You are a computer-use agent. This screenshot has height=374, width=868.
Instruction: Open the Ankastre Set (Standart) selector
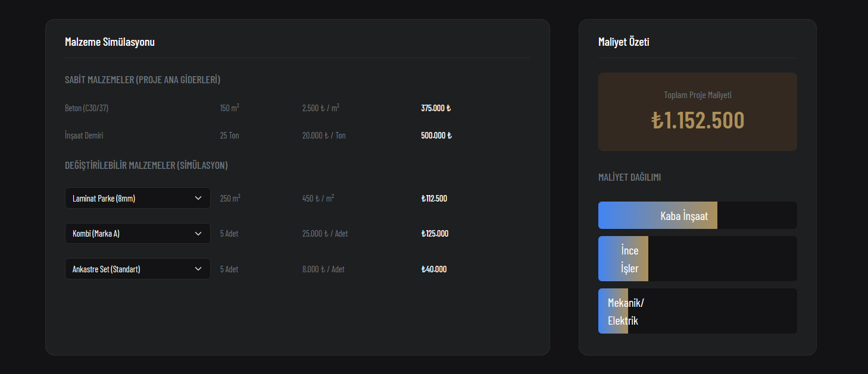click(x=137, y=269)
